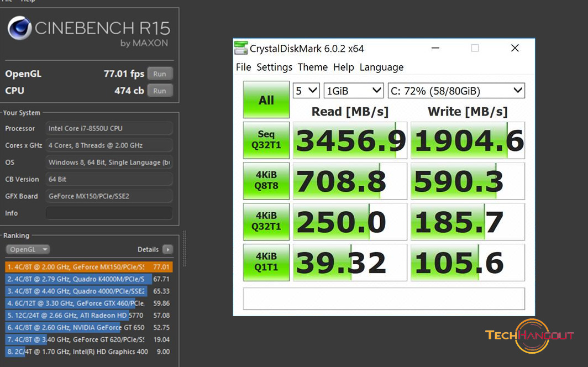The image size is (588, 367).
Task: Select ranking row 3 Quadro 4000
Action: tap(89, 291)
